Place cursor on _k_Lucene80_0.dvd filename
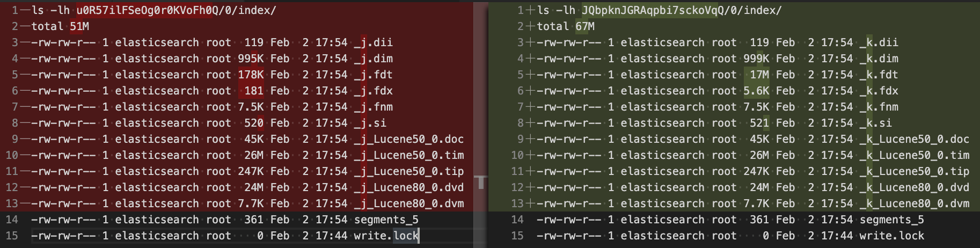Viewport: 980px width, 248px height. click(915, 187)
